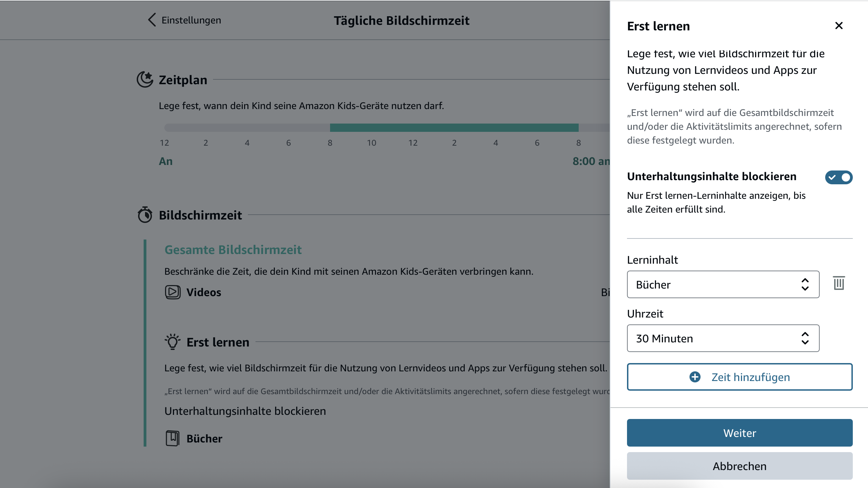Click the moon icon beside Zeitplan
The image size is (868, 488).
coord(145,79)
